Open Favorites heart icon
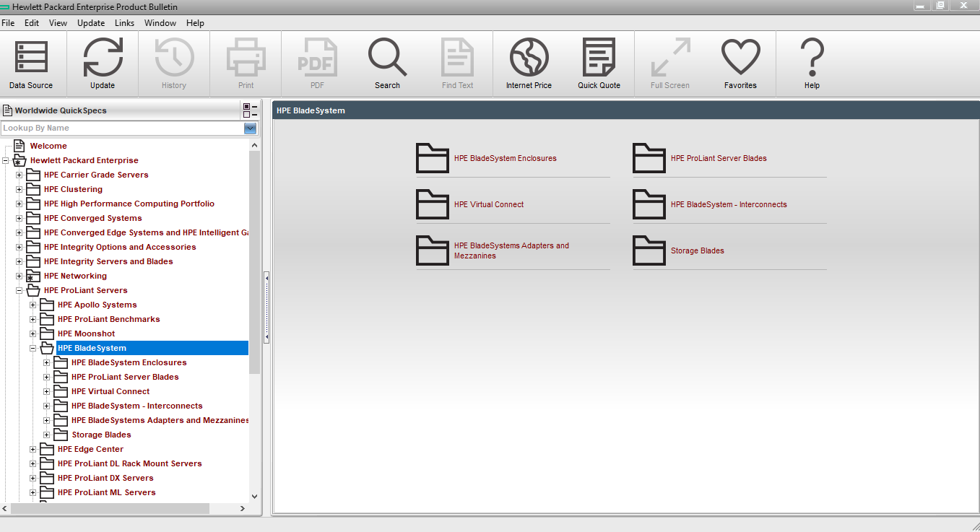 point(740,64)
